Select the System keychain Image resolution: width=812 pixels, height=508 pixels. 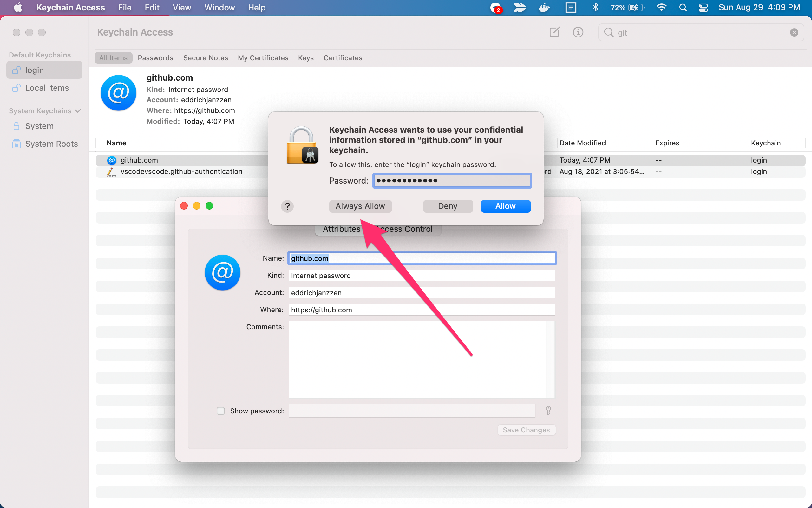(44, 126)
